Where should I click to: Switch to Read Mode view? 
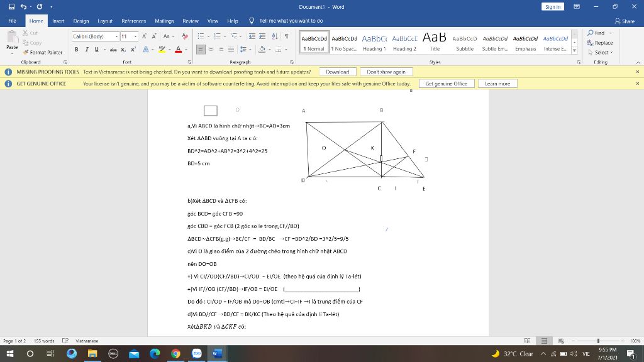point(528,341)
